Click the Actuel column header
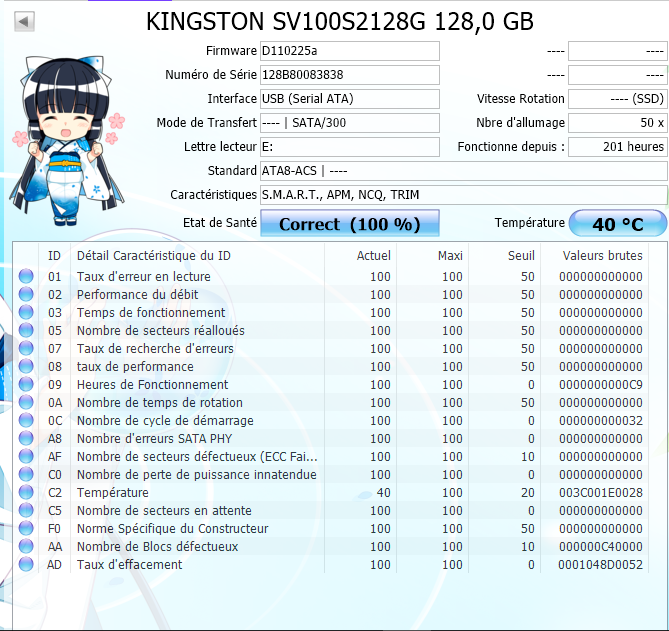Image resolution: width=669 pixels, height=631 pixels. point(361,256)
